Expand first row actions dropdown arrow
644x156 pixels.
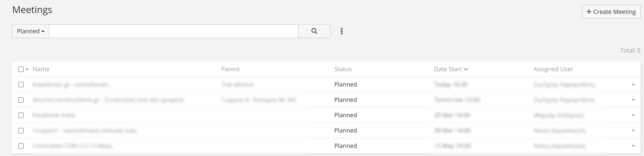633,85
